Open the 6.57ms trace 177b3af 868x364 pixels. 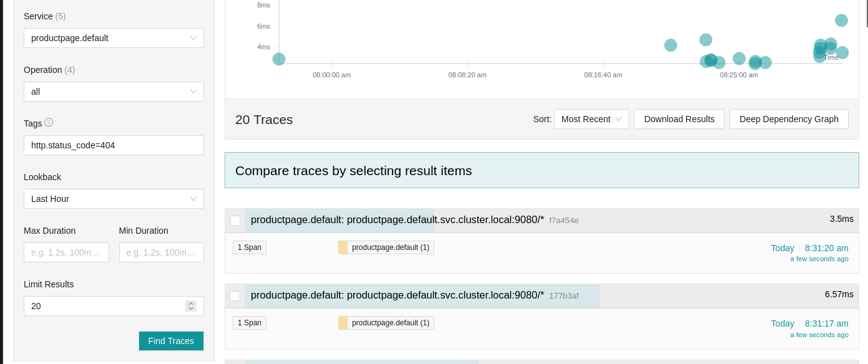tap(414, 295)
